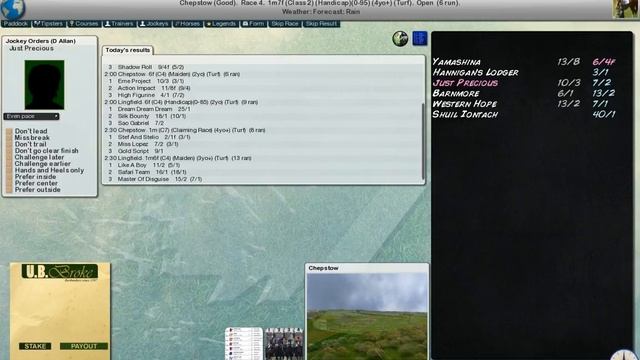Open the Courses menu
640x360 pixels.
pos(84,24)
